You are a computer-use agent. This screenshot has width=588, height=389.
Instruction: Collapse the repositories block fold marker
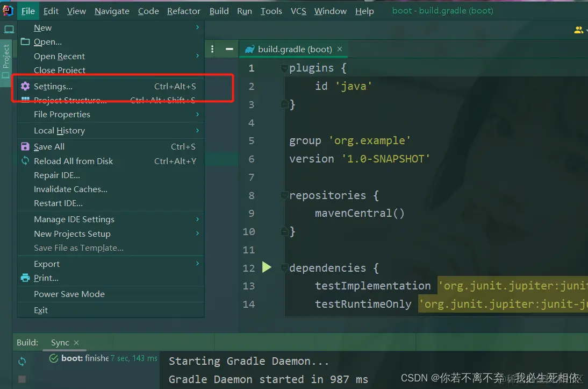coord(284,195)
